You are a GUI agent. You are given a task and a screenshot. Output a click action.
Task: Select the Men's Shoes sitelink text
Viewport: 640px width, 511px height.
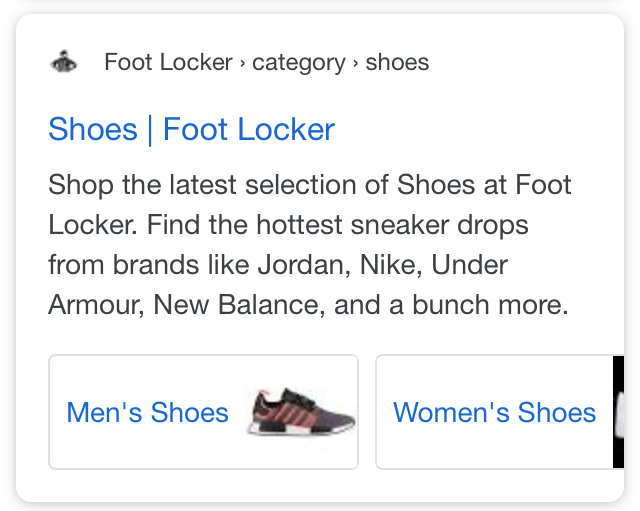[147, 413]
